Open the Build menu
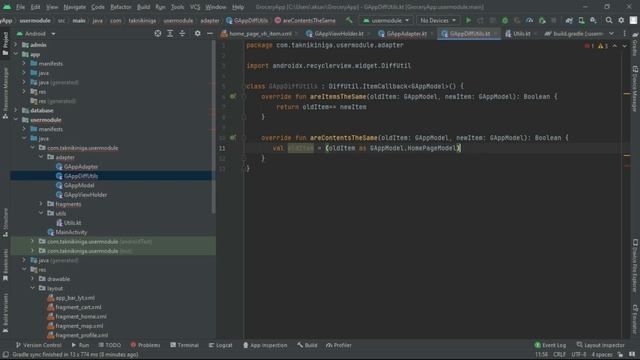Viewport: 640px width, 360px height. 143,7
